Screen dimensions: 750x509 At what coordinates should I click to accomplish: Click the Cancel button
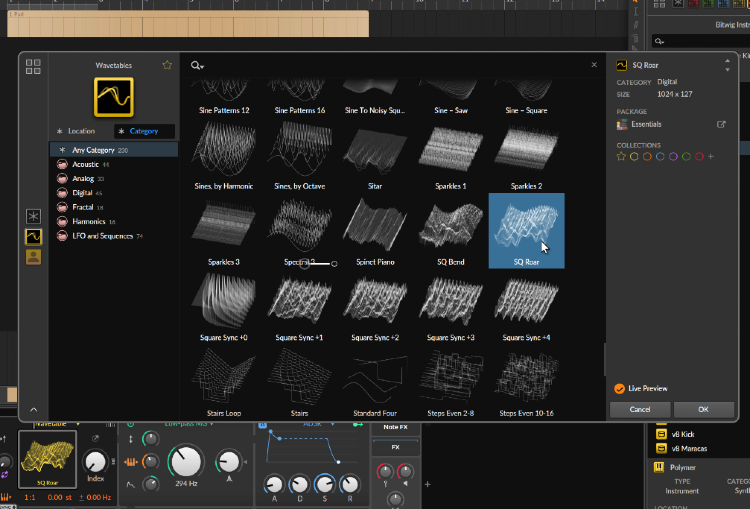(x=640, y=409)
